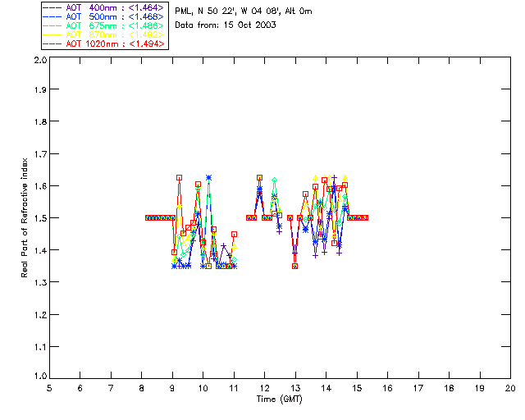Click the AOT 1020nm legend entry
The width and height of the screenshot is (525, 420).
[103, 43]
